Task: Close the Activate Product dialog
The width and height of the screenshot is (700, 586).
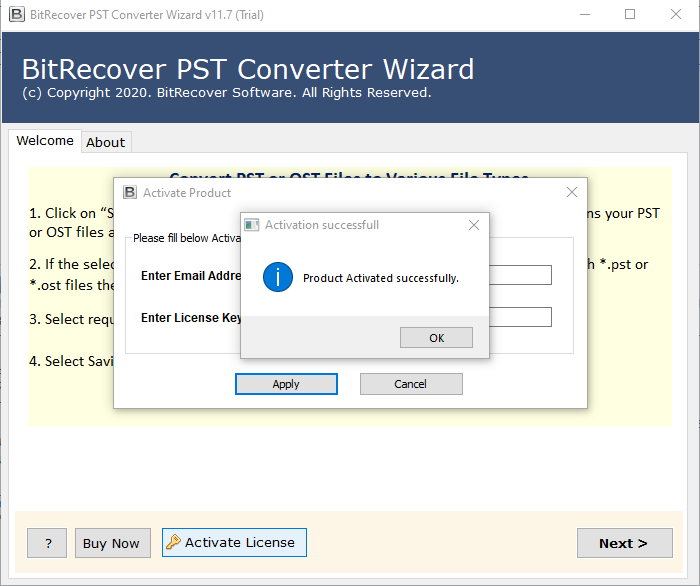Action: tap(571, 192)
